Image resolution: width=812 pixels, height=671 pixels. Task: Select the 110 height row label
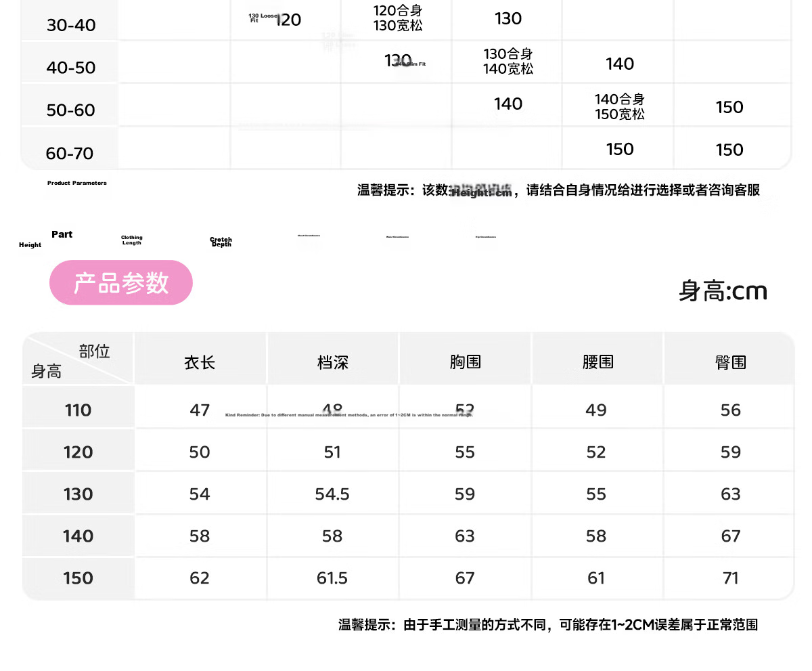click(78, 410)
